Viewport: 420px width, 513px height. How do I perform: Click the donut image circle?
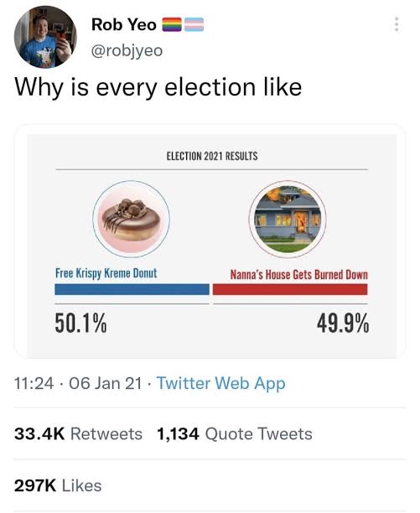[x=131, y=219]
